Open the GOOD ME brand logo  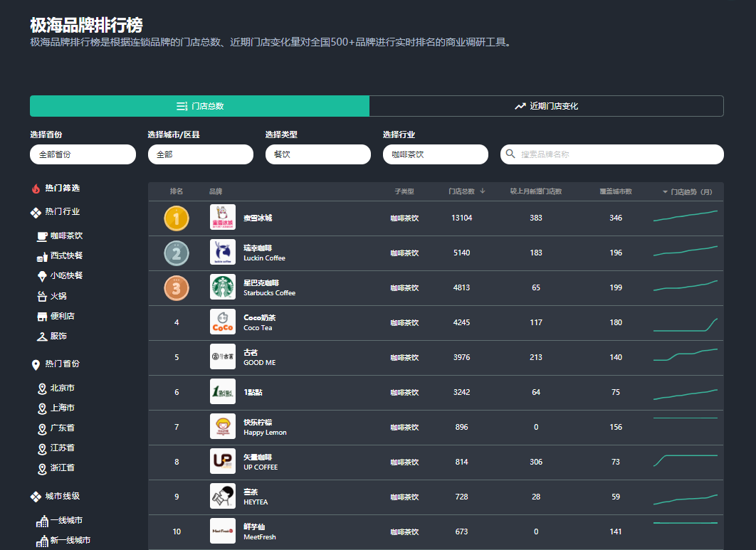[x=223, y=356]
